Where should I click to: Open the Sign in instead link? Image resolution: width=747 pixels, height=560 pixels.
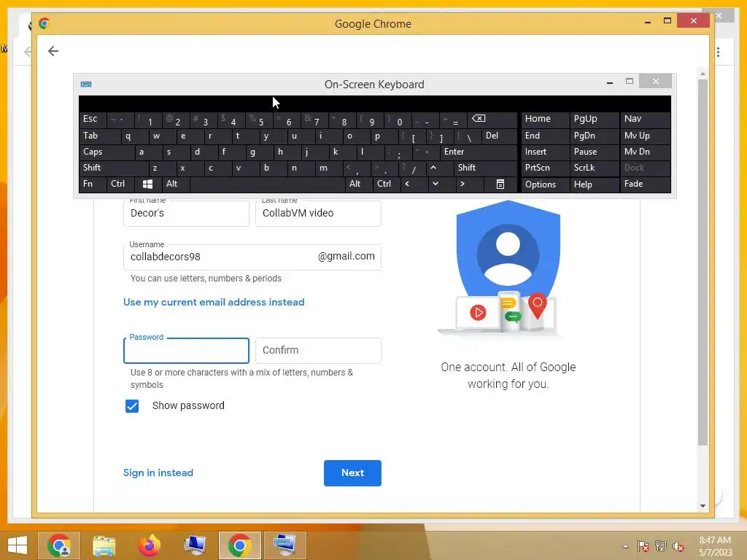click(158, 472)
